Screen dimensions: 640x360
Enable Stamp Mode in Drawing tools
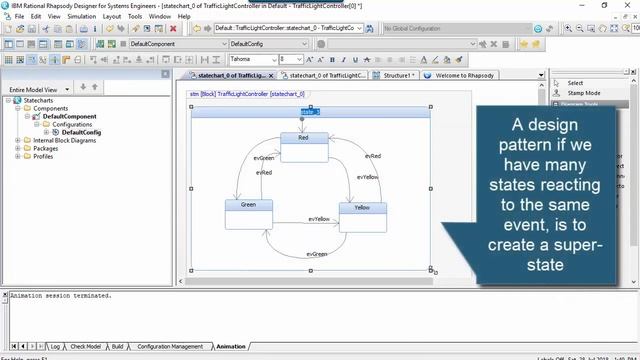584,93
